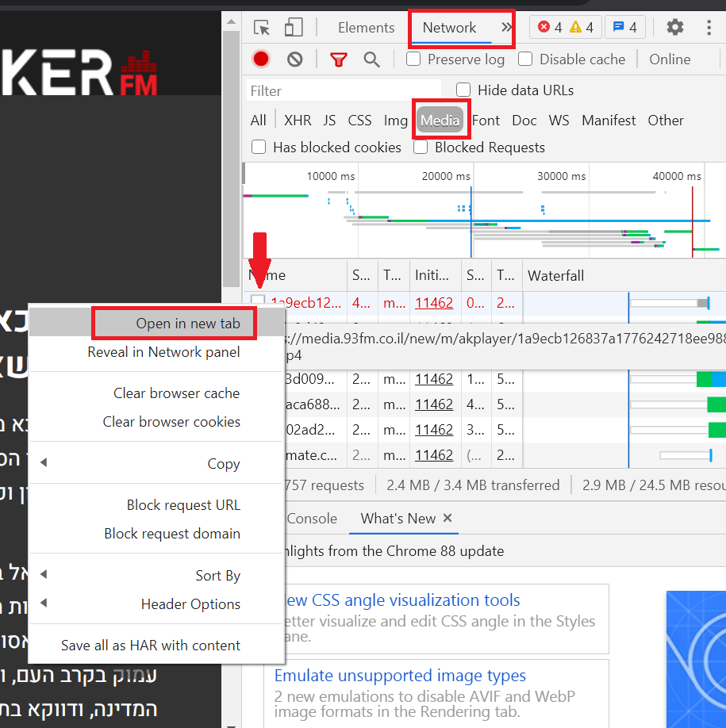The image size is (726, 728).
Task: Open New CSS angle visualization tools link
Action: point(401,600)
